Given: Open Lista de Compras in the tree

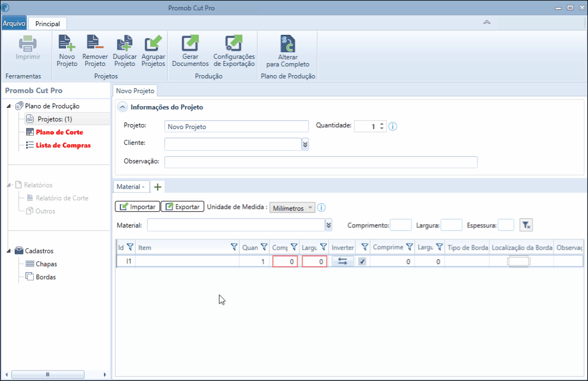Looking at the screenshot, I should pos(63,145).
